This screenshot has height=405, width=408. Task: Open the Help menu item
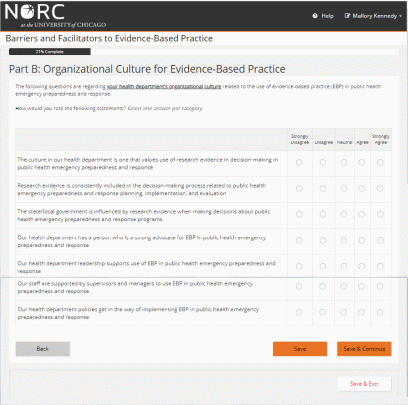[323, 16]
